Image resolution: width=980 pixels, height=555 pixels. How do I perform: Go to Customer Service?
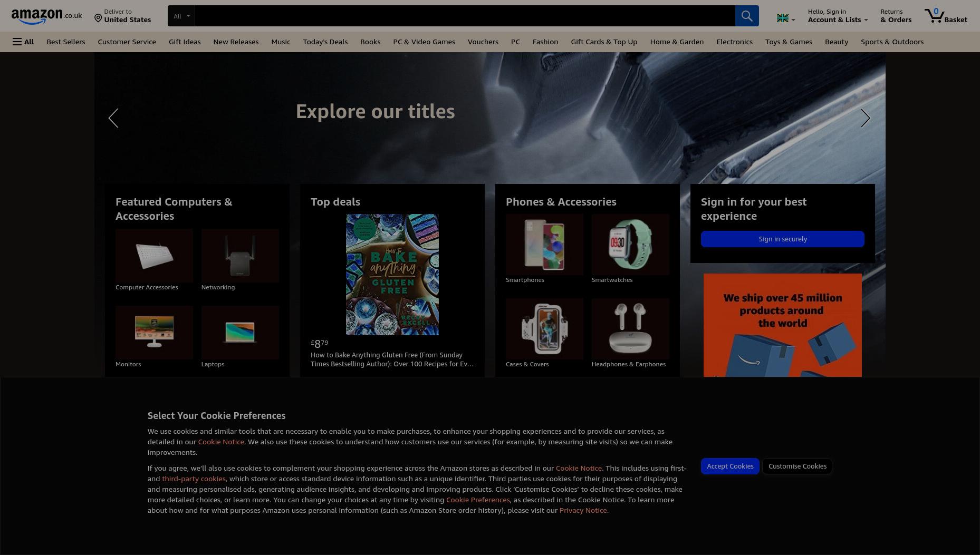127,42
